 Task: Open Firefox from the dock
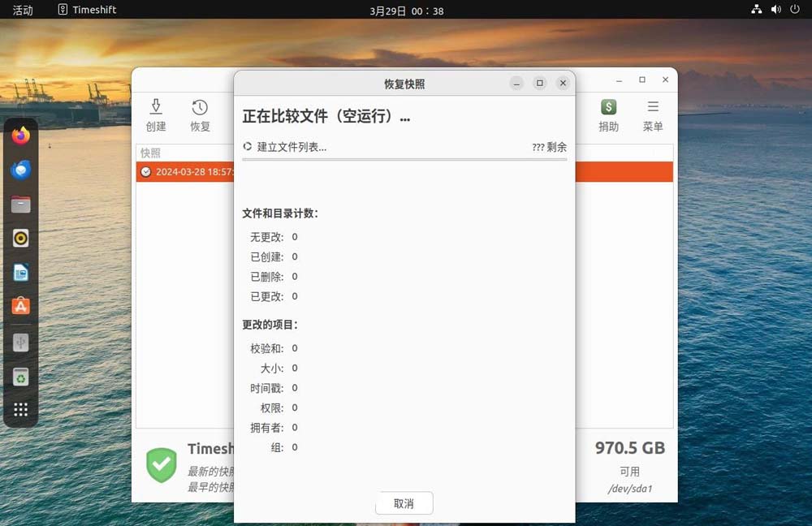click(x=21, y=136)
